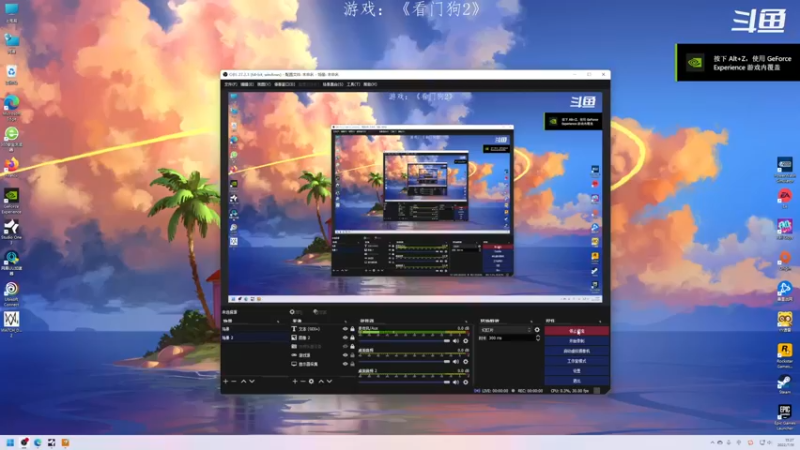Open the 文件(F) menu in OBS

coord(231,84)
